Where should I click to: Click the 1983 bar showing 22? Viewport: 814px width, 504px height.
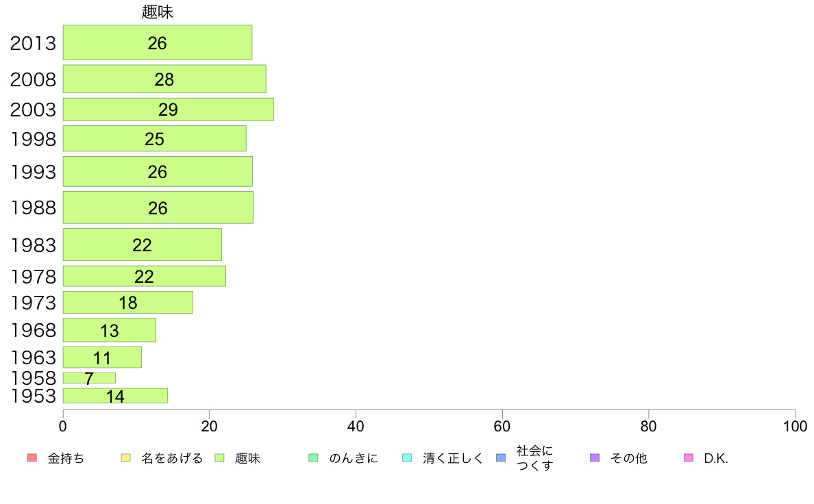pos(143,244)
